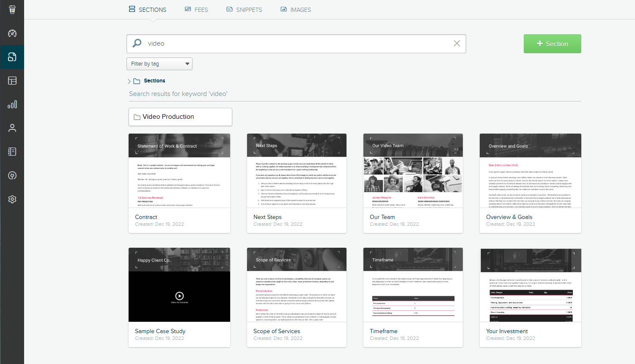Open the SNIPPETS tab
The image size is (635, 364).
tap(244, 9)
